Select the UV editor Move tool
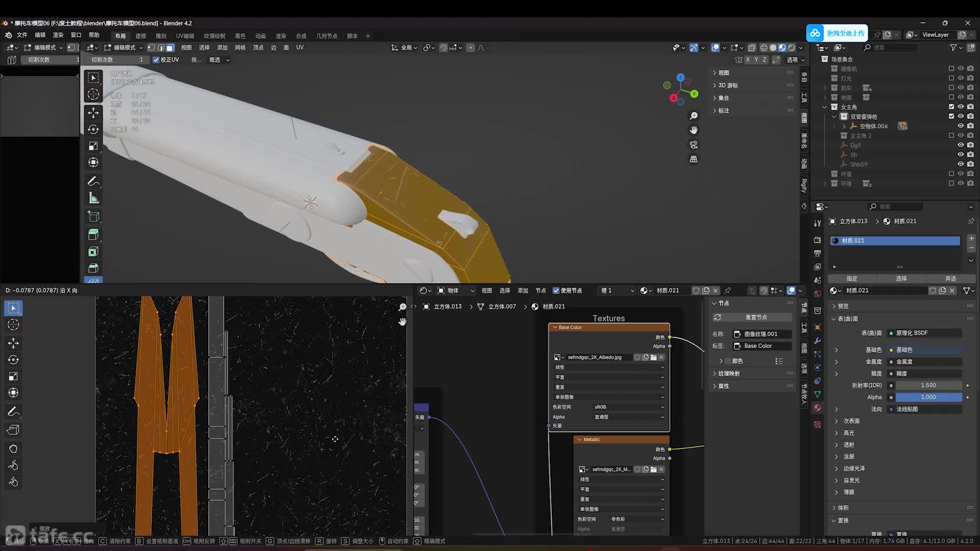 13,343
